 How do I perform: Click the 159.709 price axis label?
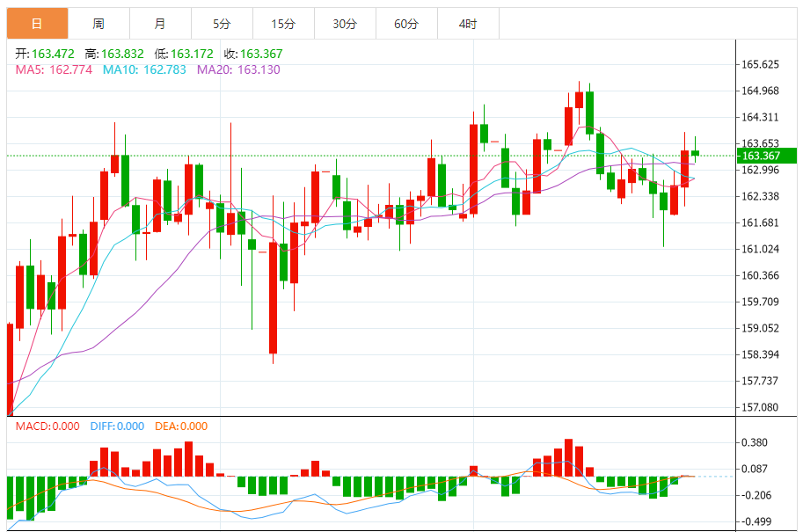click(760, 302)
